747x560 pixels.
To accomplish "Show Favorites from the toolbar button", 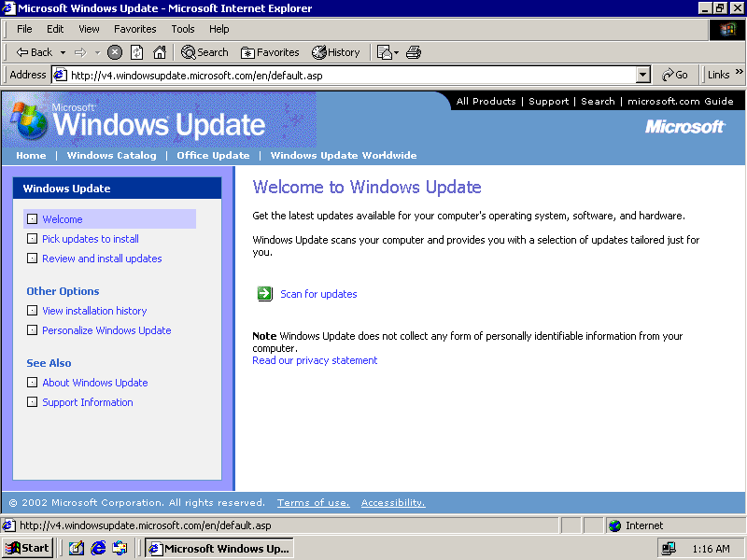I will pyautogui.click(x=270, y=52).
